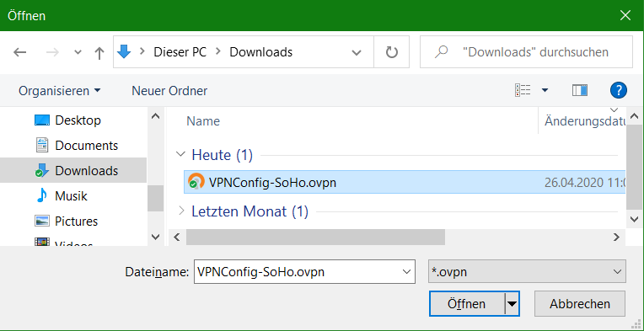Select the VPNConfig-SoHo.ovpn file

click(x=405, y=182)
